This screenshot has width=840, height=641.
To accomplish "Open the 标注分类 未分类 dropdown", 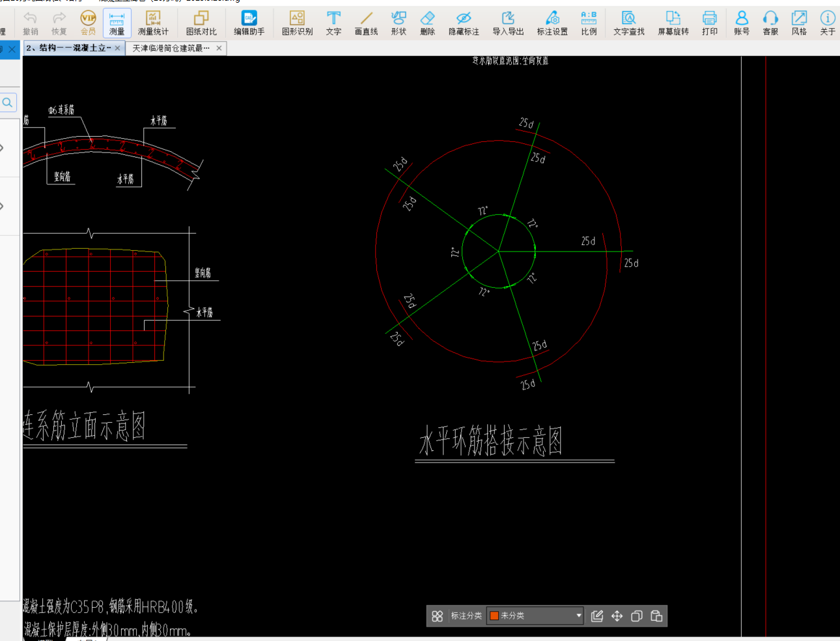I will point(578,616).
